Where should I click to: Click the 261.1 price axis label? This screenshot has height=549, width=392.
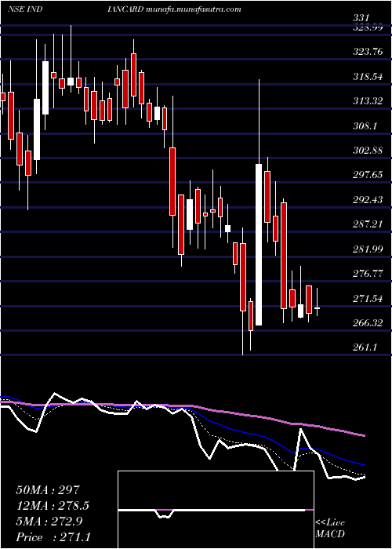click(365, 347)
